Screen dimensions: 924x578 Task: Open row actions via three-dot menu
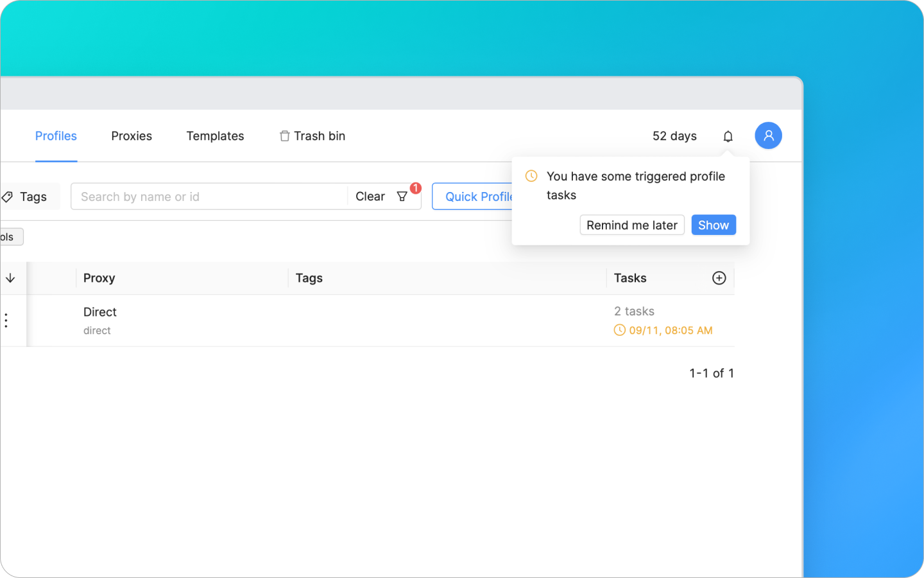(x=6, y=320)
